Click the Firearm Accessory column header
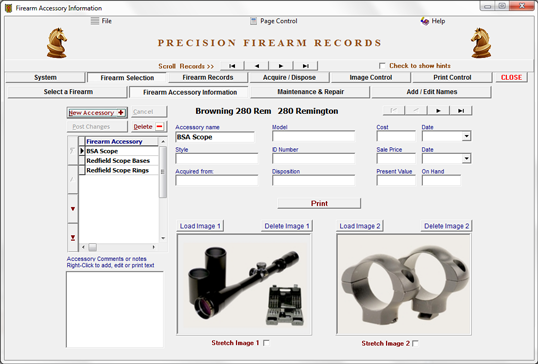 122,141
